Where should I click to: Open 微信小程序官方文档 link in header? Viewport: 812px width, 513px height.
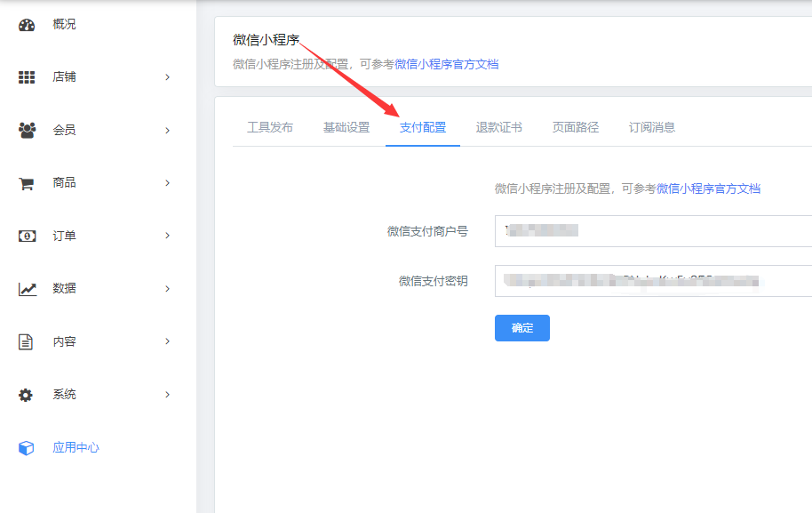pyautogui.click(x=446, y=64)
